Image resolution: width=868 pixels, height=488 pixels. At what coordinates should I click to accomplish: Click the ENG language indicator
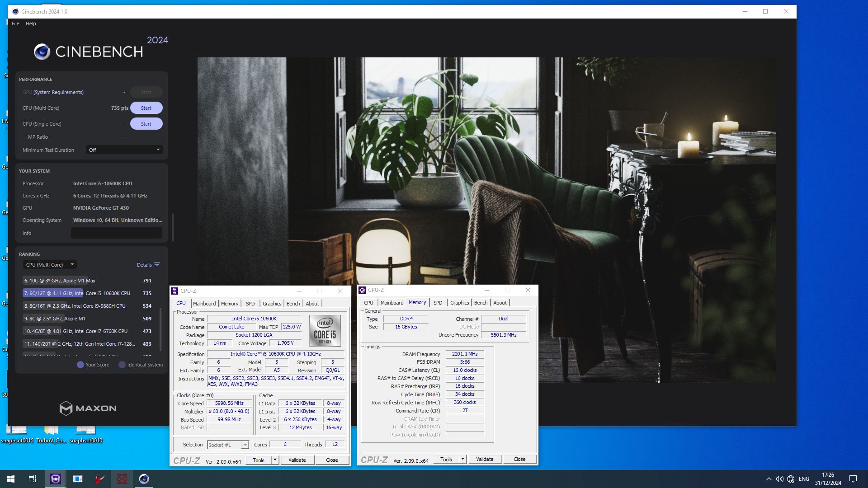(804, 479)
